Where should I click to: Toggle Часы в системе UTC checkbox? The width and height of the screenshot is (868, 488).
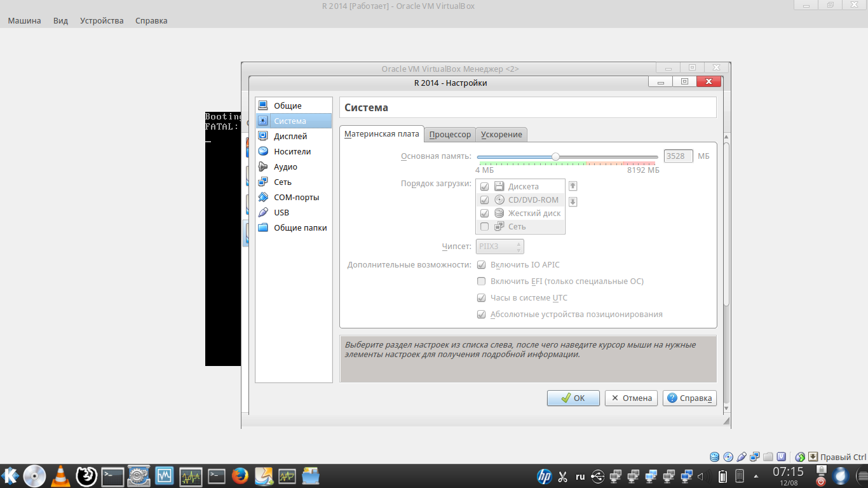pos(482,298)
